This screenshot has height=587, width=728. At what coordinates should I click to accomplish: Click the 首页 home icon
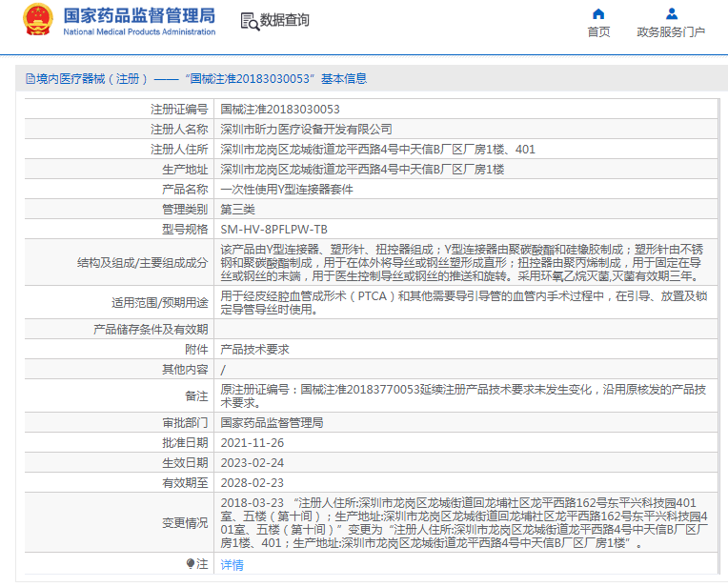[598, 14]
